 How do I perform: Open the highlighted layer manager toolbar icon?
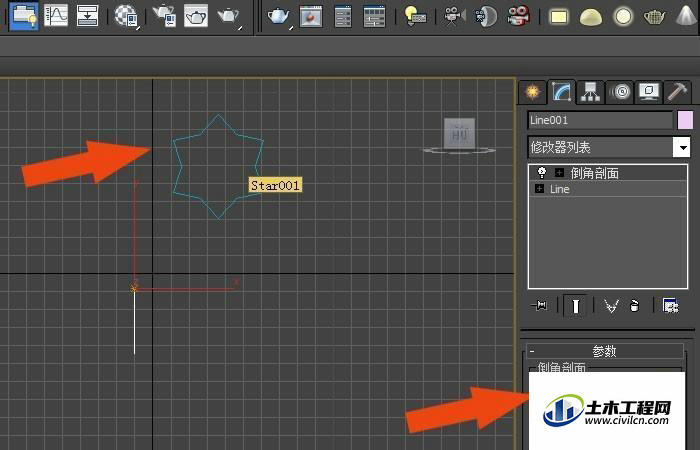click(x=24, y=15)
